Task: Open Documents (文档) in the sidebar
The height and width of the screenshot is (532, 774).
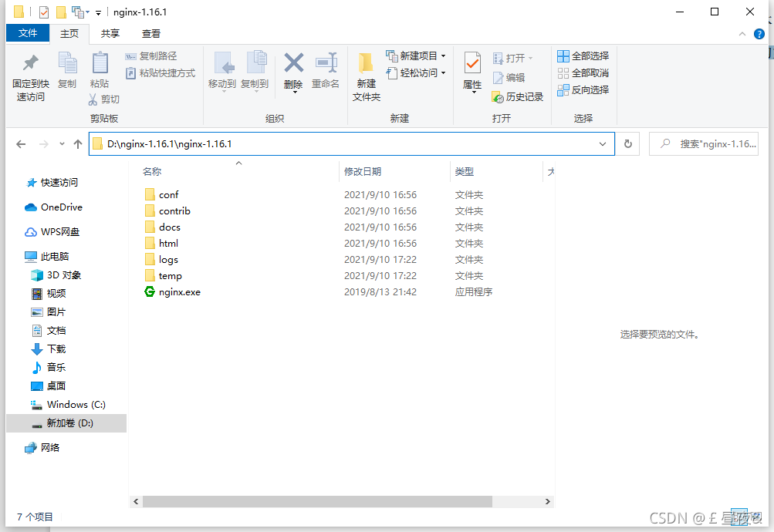Action: pyautogui.click(x=49, y=330)
